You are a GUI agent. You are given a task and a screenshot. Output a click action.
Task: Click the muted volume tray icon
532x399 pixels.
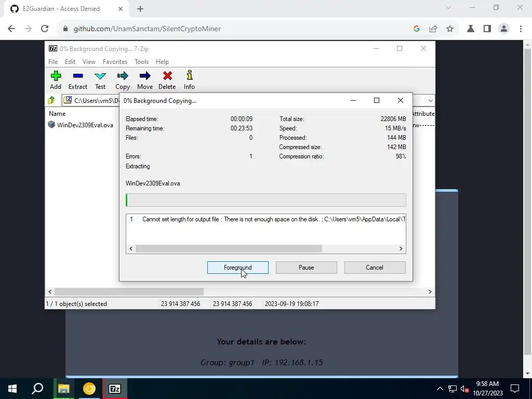[x=464, y=389]
